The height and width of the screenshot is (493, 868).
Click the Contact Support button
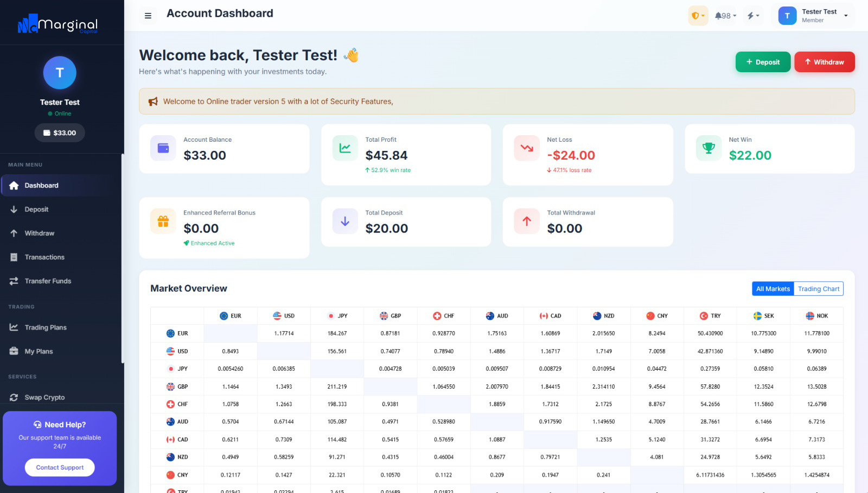(x=60, y=467)
